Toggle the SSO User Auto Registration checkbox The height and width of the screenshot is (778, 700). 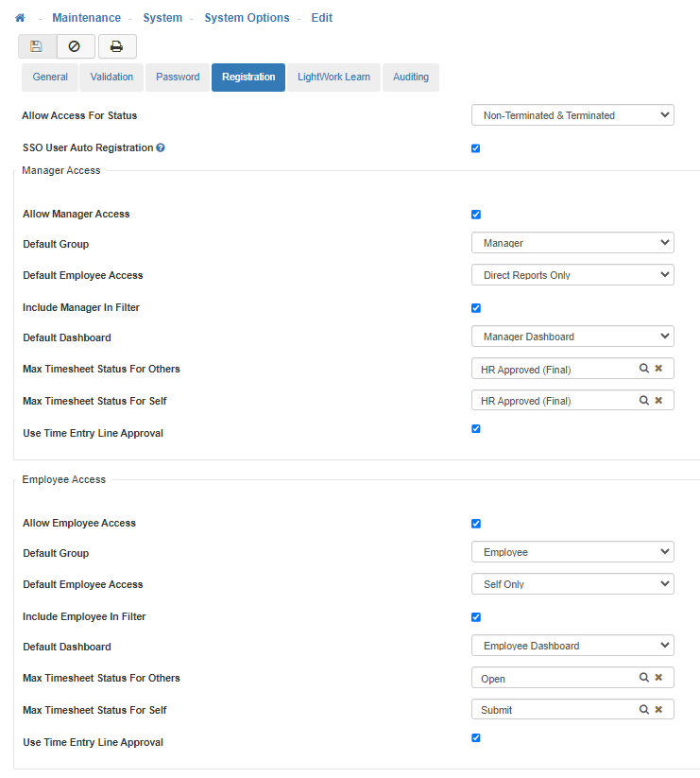(476, 148)
